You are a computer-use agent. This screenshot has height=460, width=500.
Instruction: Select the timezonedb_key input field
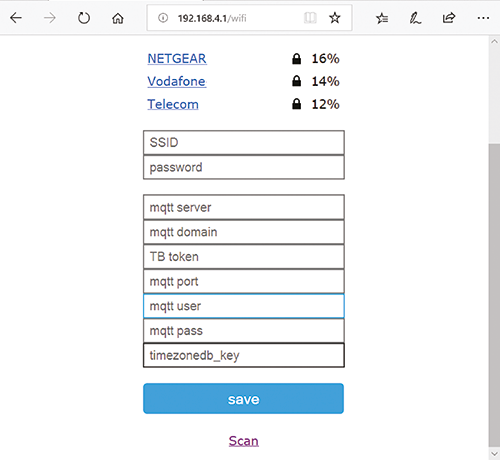244,355
